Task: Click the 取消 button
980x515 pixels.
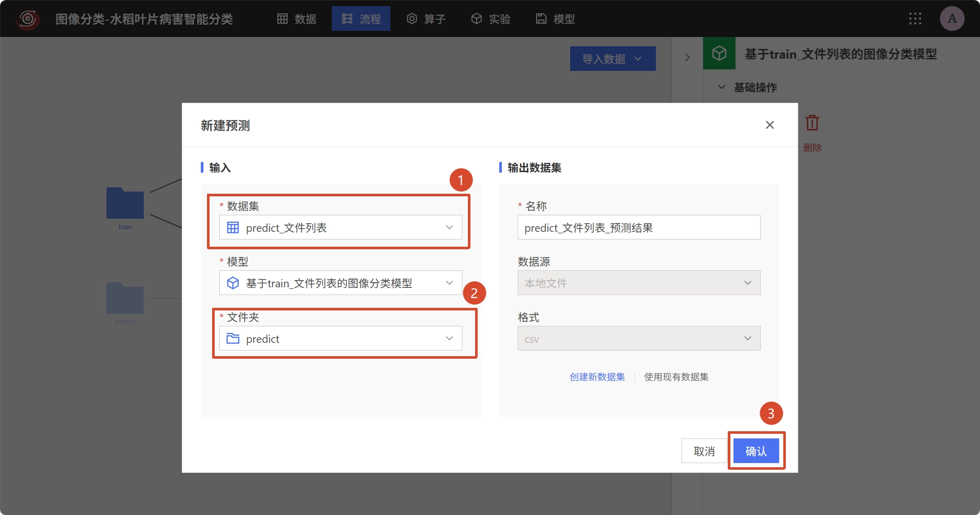Action: [704, 451]
